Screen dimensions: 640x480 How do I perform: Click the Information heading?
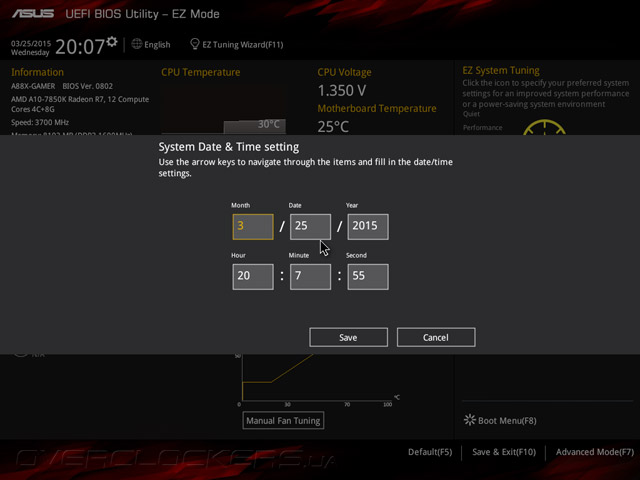click(37, 72)
